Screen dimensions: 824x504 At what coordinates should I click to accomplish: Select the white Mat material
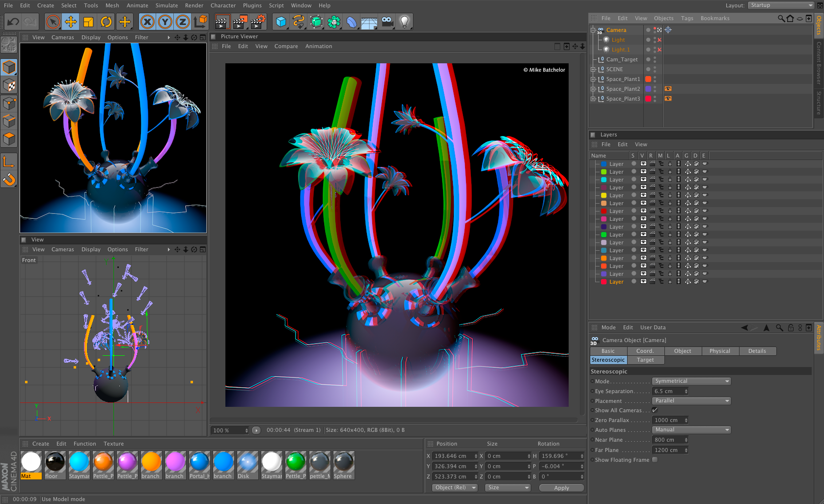(31, 465)
